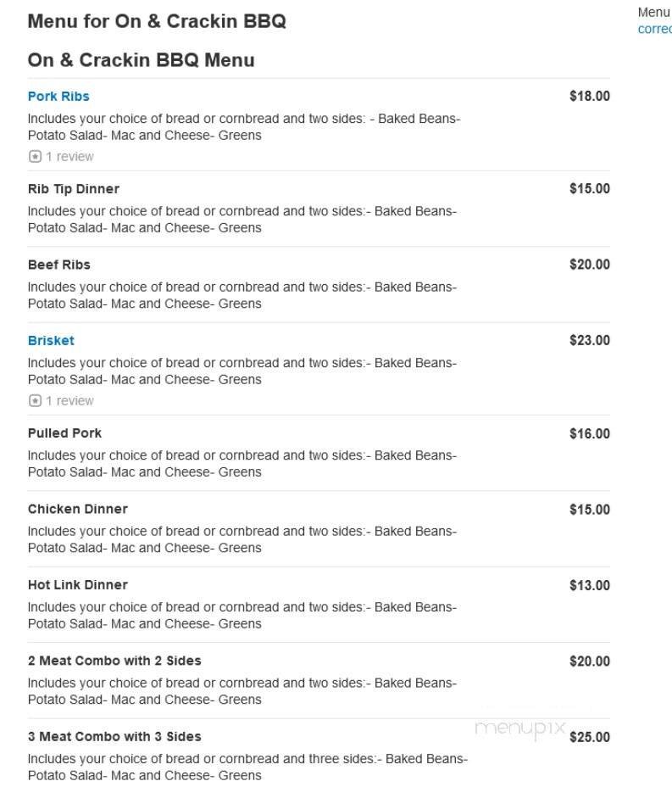Open the Pork Ribs menu item link
This screenshot has width=672, height=798.
click(x=58, y=97)
